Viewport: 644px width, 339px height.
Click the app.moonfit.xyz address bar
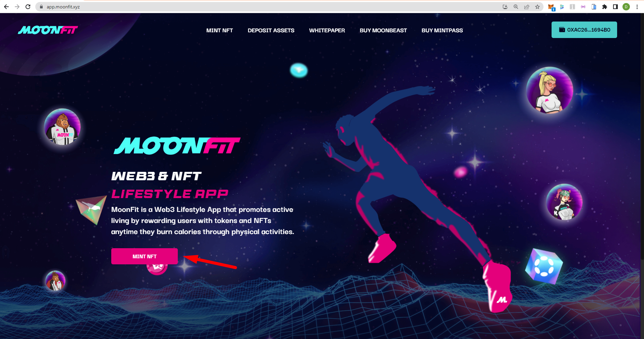(x=269, y=7)
